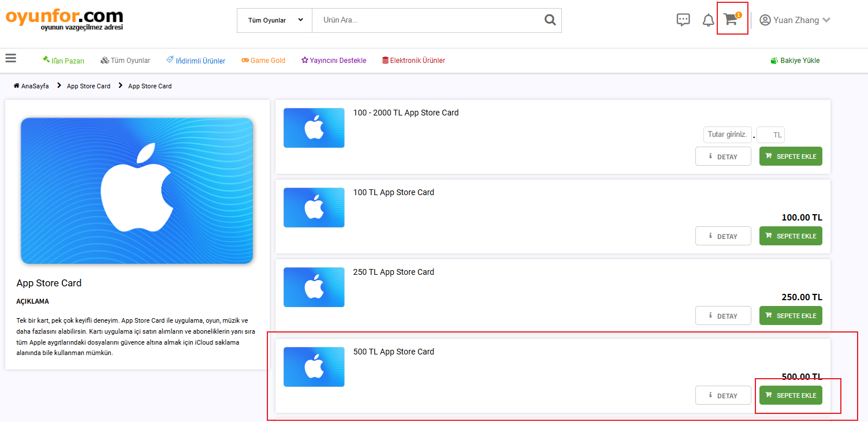
Task: Go to İndirimli Ürünler
Action: pos(196,60)
